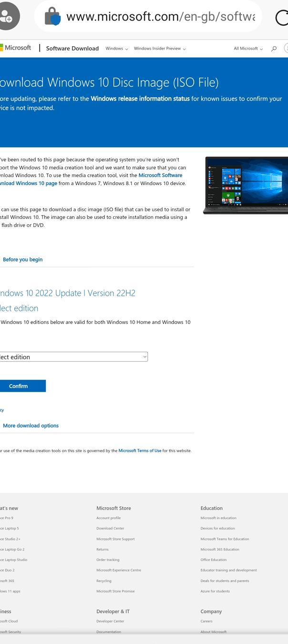Tap the browser profile avatar icon
This screenshot has height=644, width=288.
8,16
